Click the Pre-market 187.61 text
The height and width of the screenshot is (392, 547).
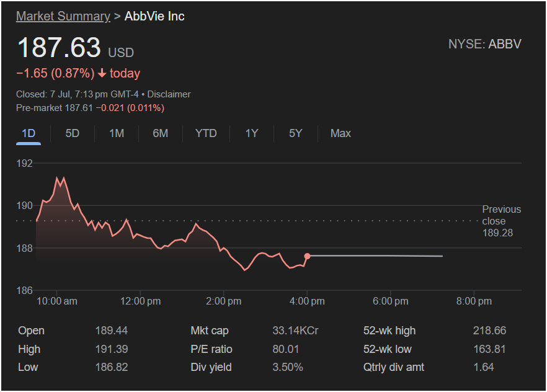tap(55, 108)
